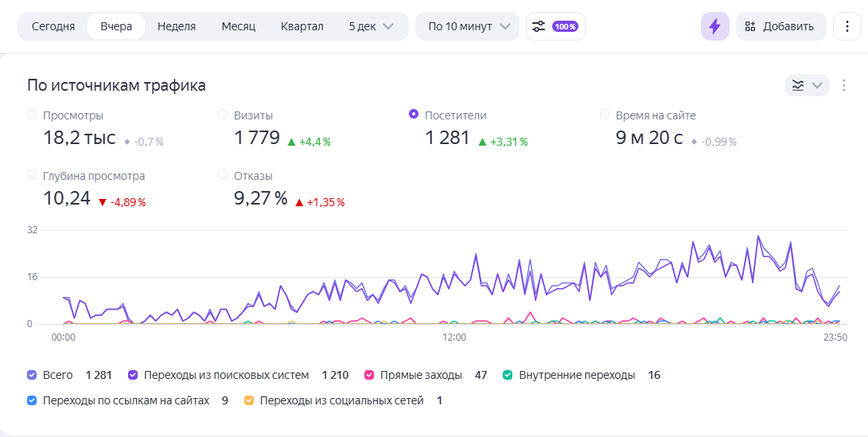Select the Просмотры metric radio button

tap(32, 114)
